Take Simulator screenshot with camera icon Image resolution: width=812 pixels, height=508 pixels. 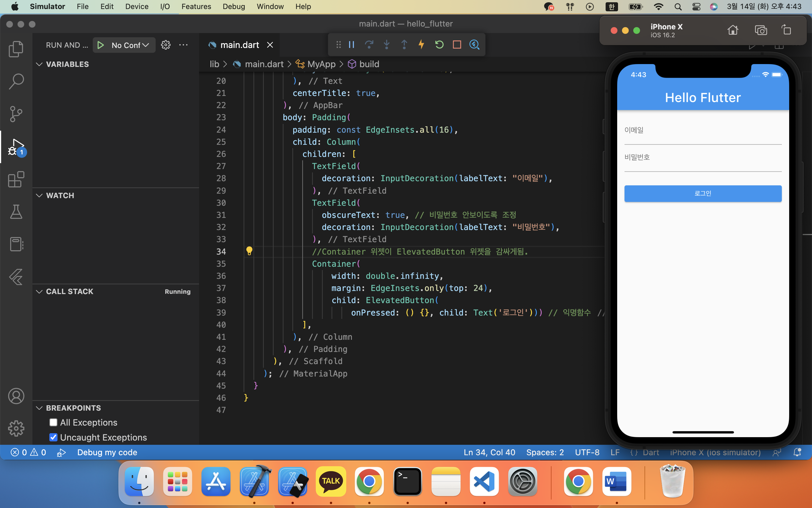tap(761, 30)
